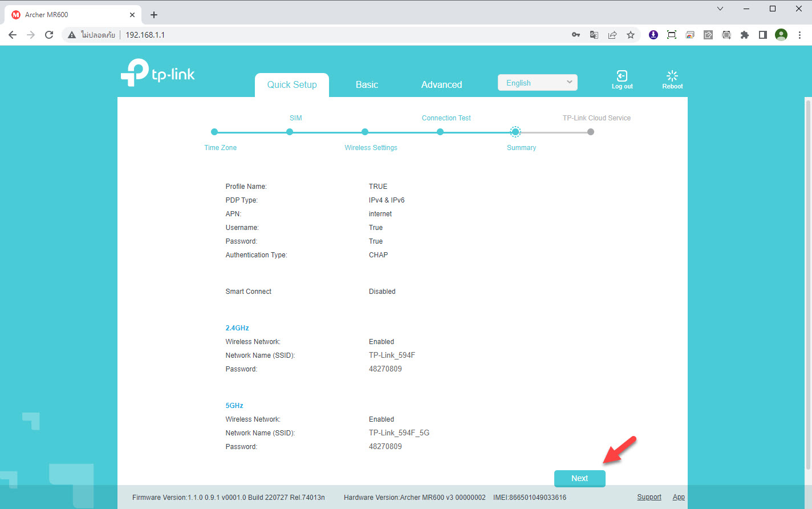Click the Log out icon

coord(622,75)
